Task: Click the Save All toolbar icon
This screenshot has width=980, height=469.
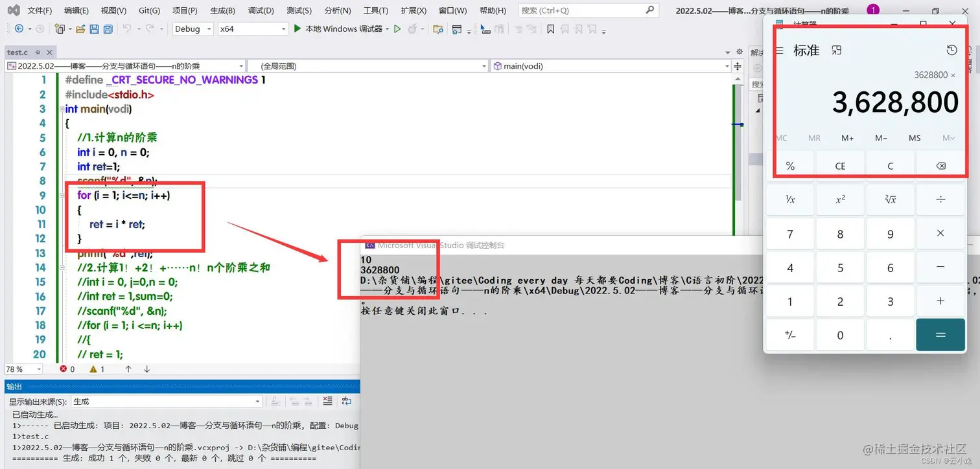Action: (108, 29)
